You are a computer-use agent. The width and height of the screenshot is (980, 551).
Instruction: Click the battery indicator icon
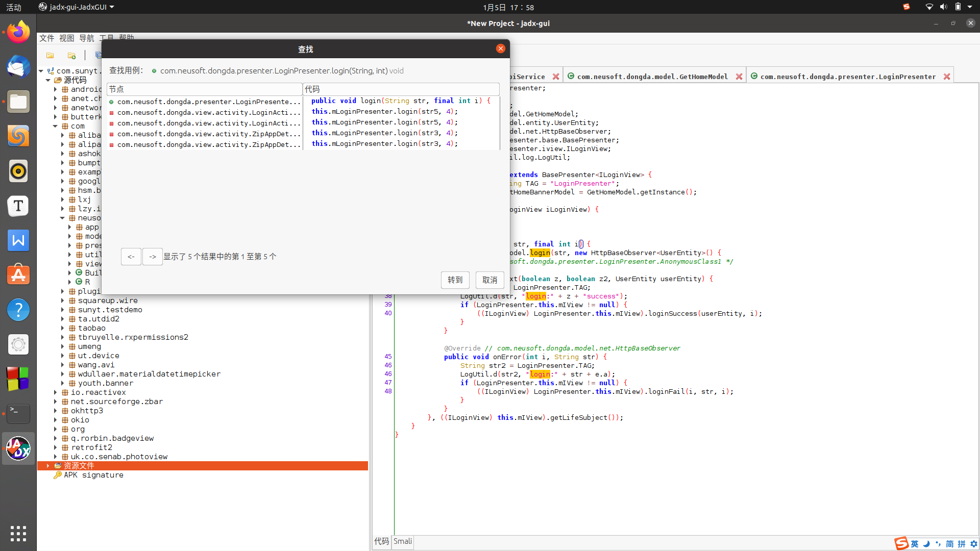(x=958, y=7)
